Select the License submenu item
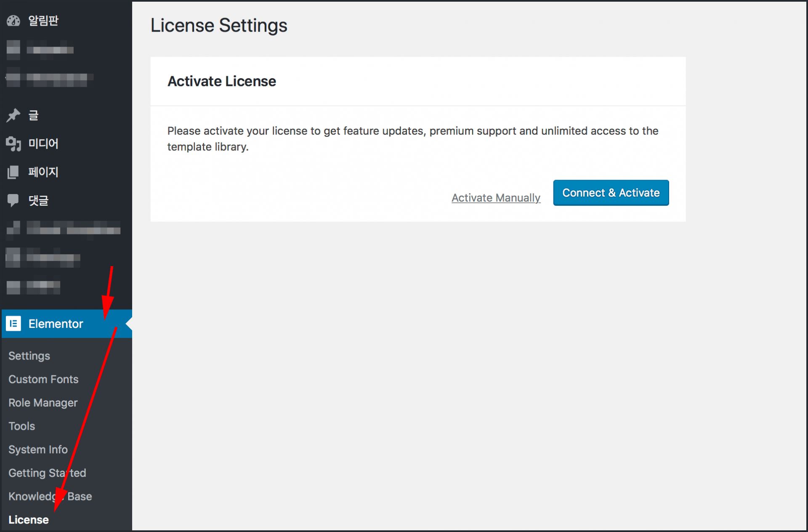This screenshot has height=532, width=808. [x=29, y=520]
